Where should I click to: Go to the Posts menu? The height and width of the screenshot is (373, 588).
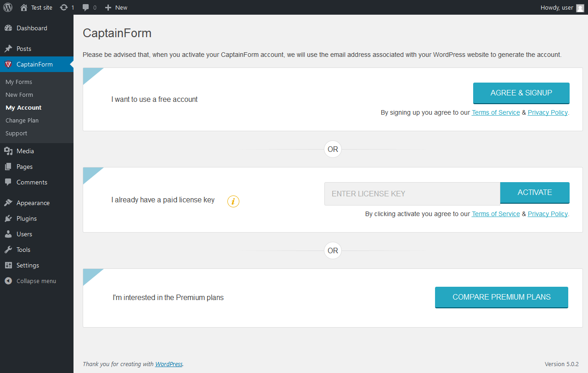tap(37, 49)
